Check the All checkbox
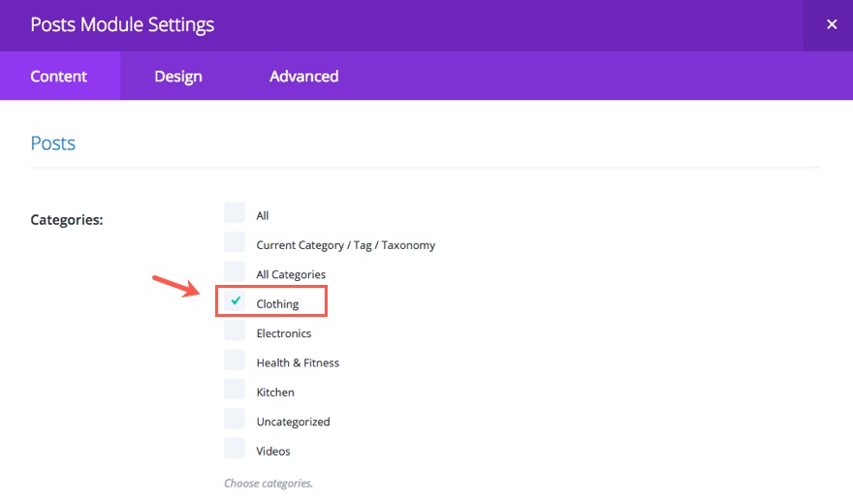 click(x=235, y=213)
